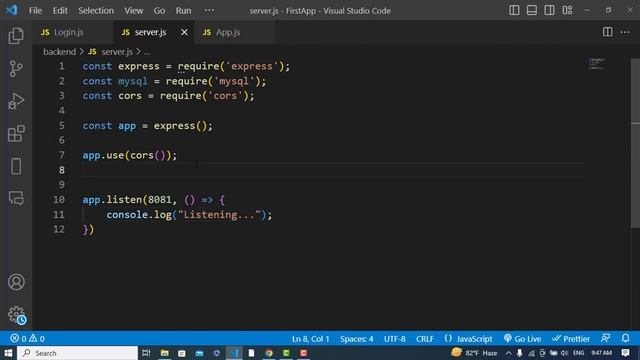Toggle the Primary Side Bar layout icon
The image size is (640, 360).
pos(514,10)
